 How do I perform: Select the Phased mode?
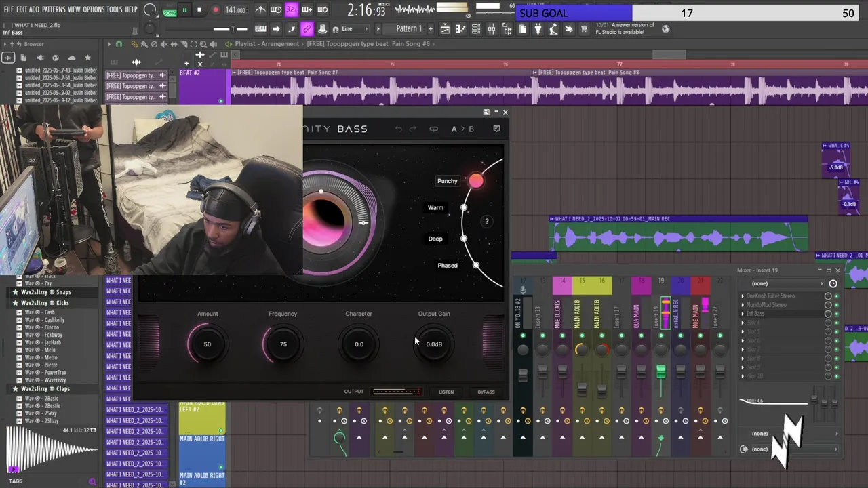click(x=448, y=265)
